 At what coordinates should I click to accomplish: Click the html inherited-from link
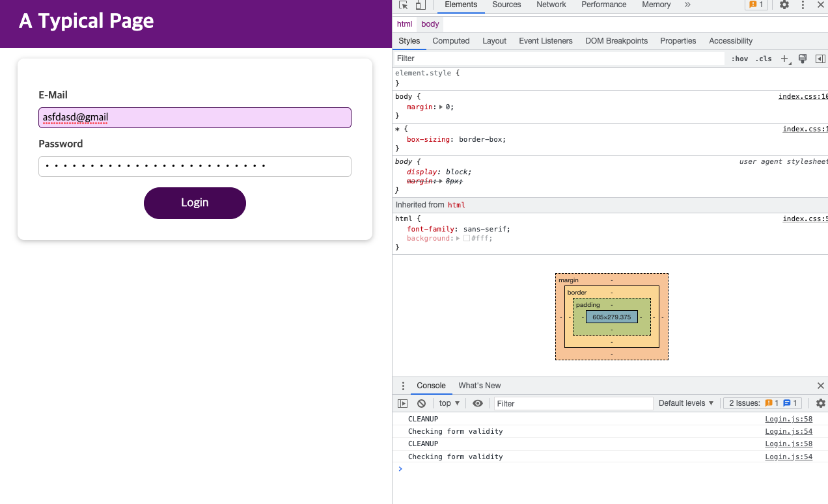click(456, 205)
